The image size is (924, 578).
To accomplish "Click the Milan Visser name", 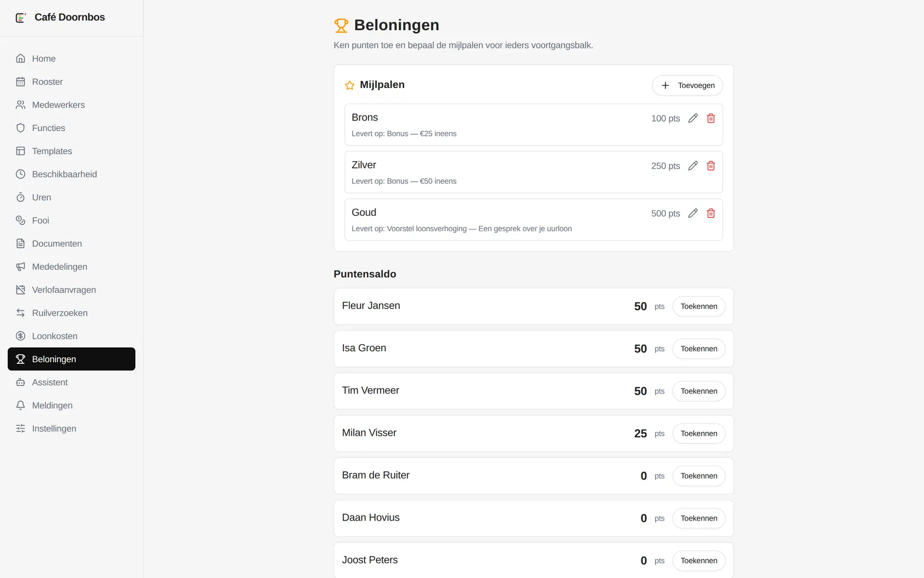I will click(x=369, y=433).
